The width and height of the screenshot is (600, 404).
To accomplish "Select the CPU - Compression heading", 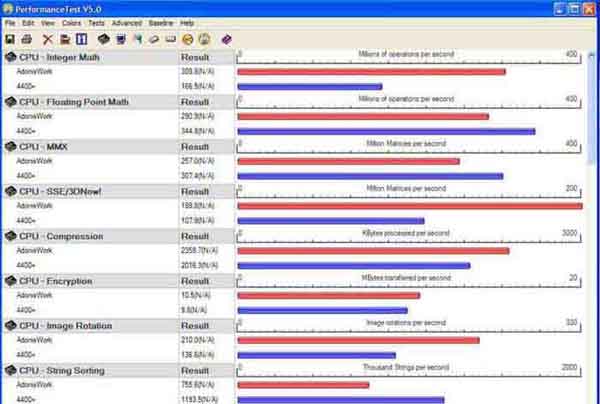I will tap(61, 236).
